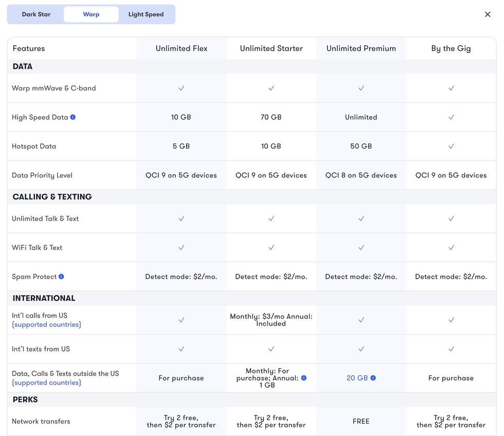Open info icon beside Annual 1 GB

click(x=304, y=378)
